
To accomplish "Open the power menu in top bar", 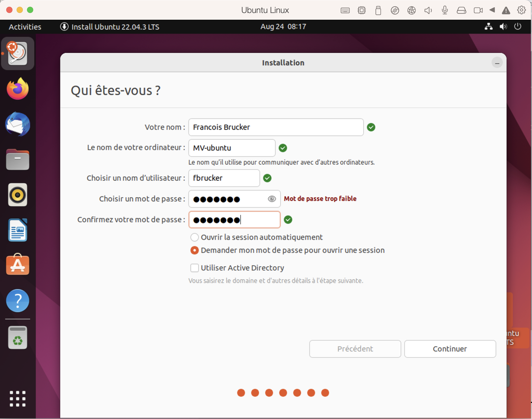I will pyautogui.click(x=518, y=26).
